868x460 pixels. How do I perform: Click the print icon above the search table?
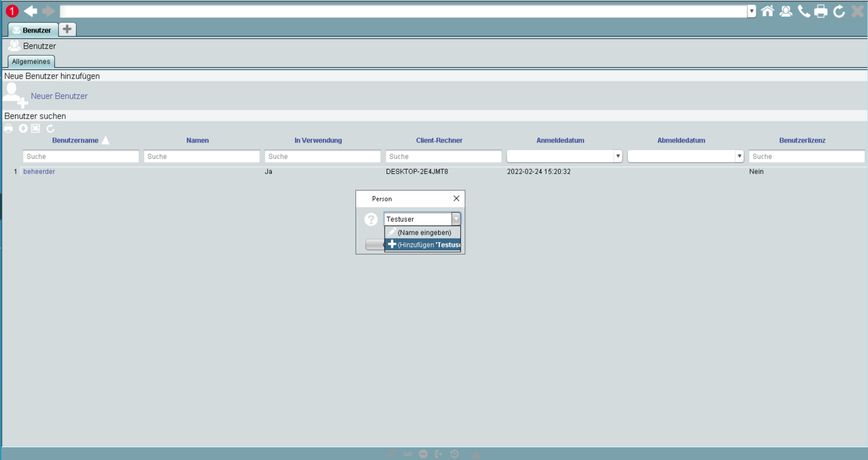(8, 128)
